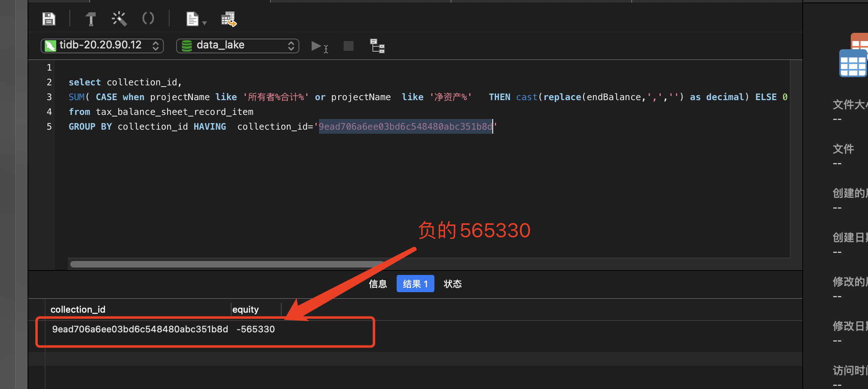Open the data_lake database dropdown
The image size is (868, 389).
tap(238, 46)
